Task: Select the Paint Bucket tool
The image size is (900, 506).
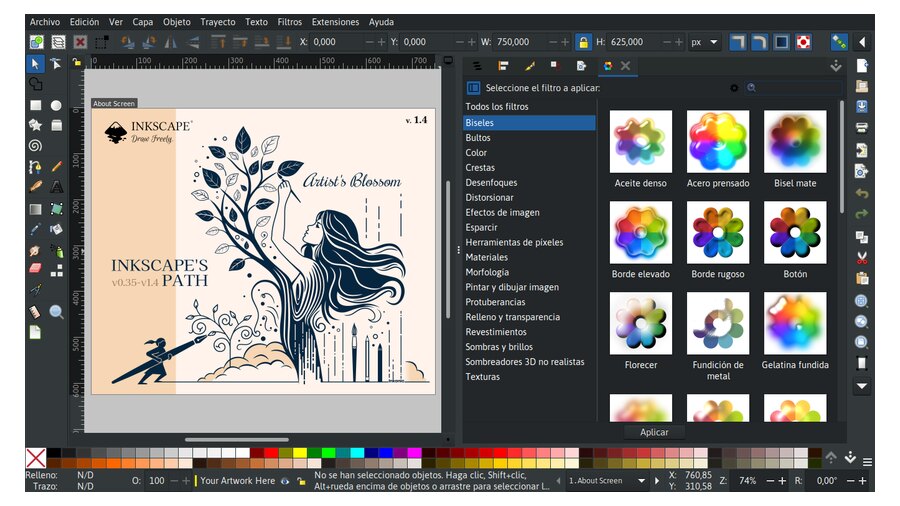Action: point(56,229)
